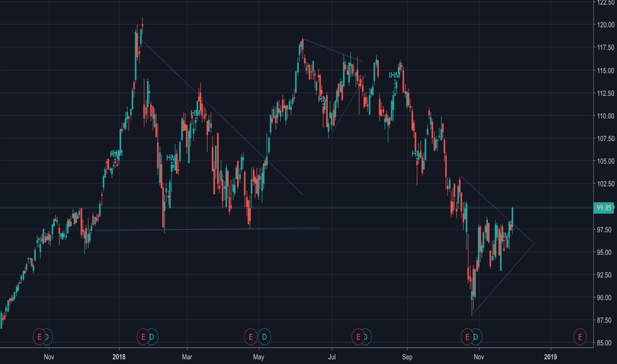The image size is (617, 364).
Task: Click the 2019 time axis label
Action: point(551,357)
